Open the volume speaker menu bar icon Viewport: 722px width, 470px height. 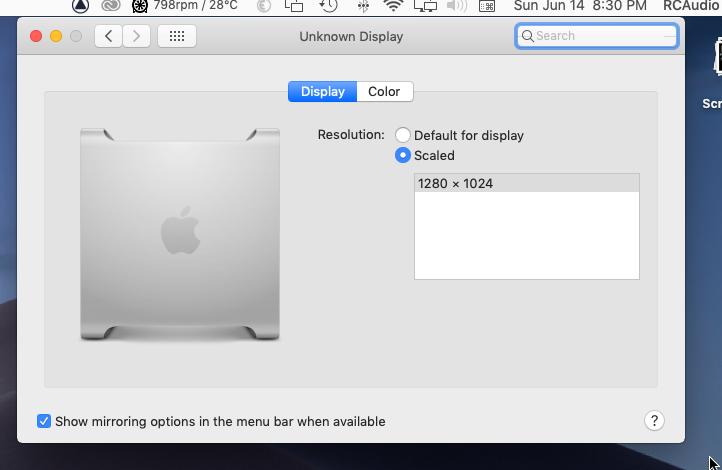tap(456, 6)
